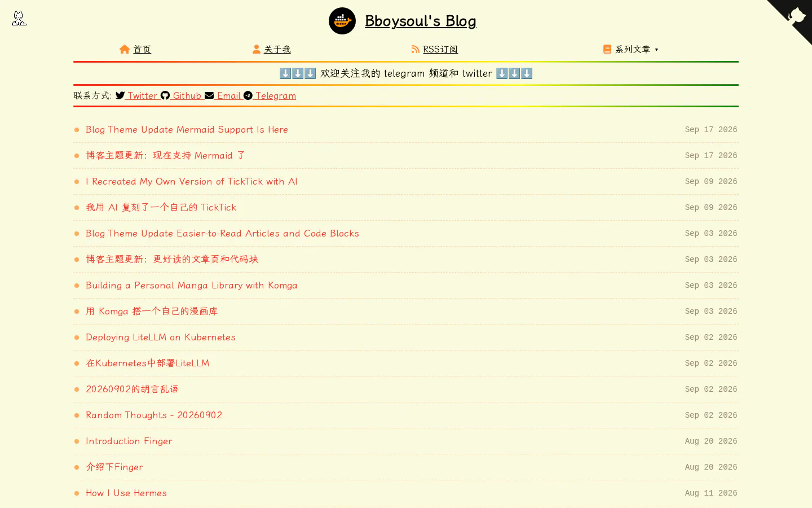Open 'Building a Personal Manga Library with Komga'
812x508 pixels.
192,285
